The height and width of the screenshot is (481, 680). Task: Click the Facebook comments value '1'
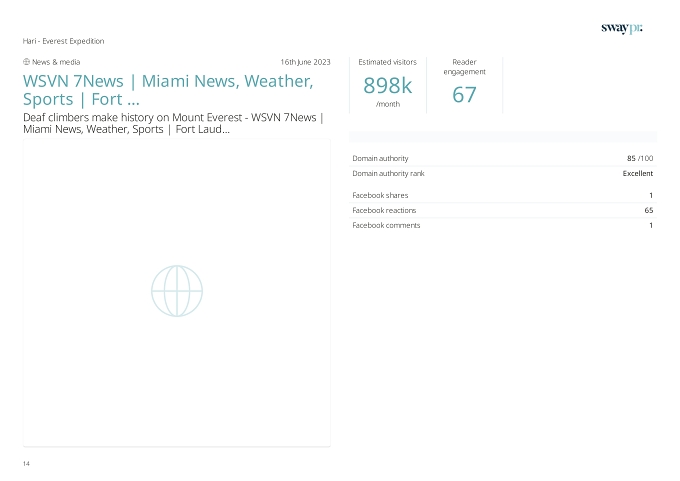tap(651, 225)
